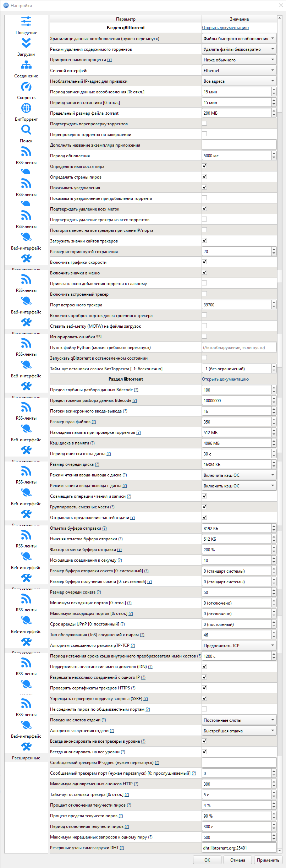
Task: Open the Алгоритм заглушения отдачи combo box
Action: click(x=239, y=731)
